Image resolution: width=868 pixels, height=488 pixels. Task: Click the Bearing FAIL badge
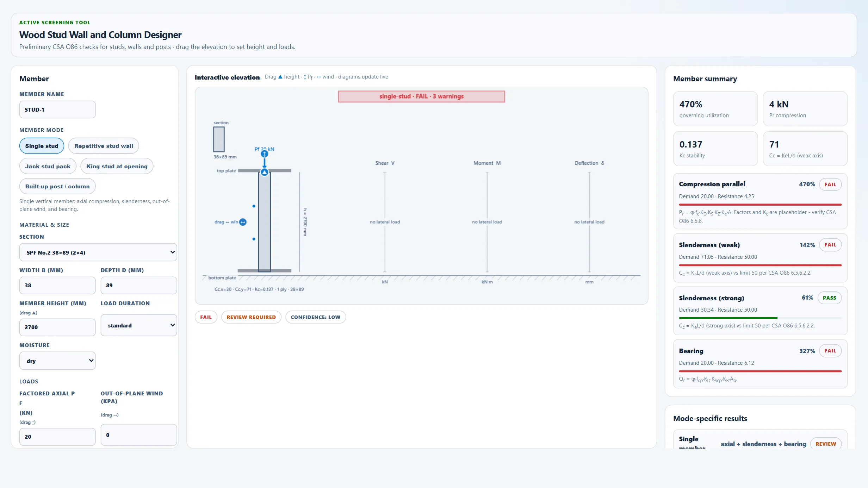pos(830,351)
